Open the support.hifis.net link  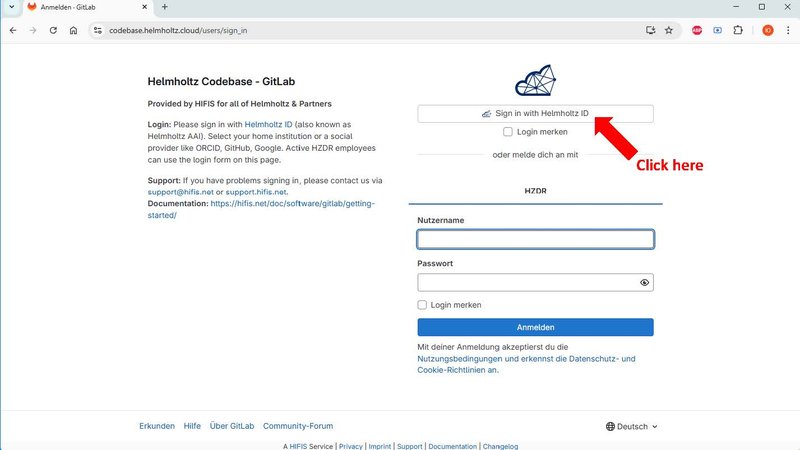(256, 192)
